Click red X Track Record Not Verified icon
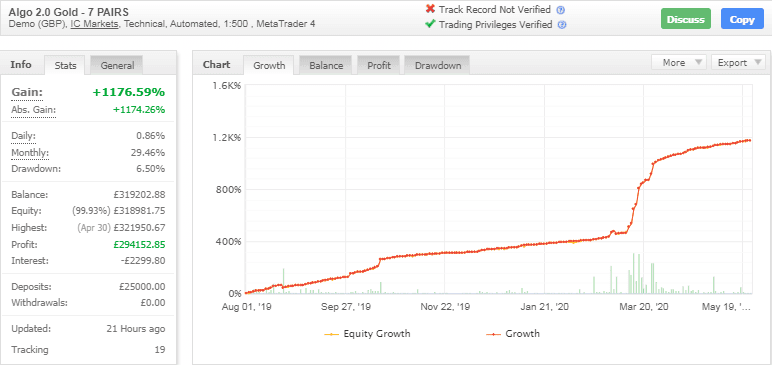This screenshot has height=365, width=772. tap(430, 9)
